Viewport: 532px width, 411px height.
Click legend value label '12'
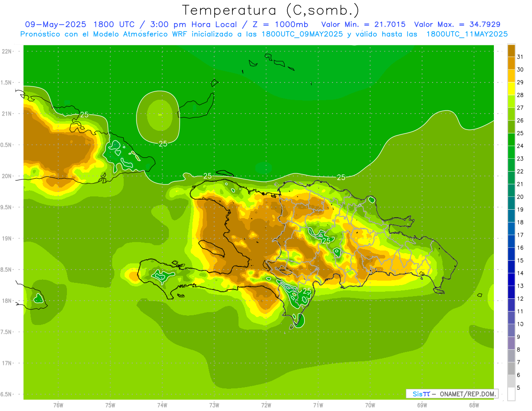point(520,298)
